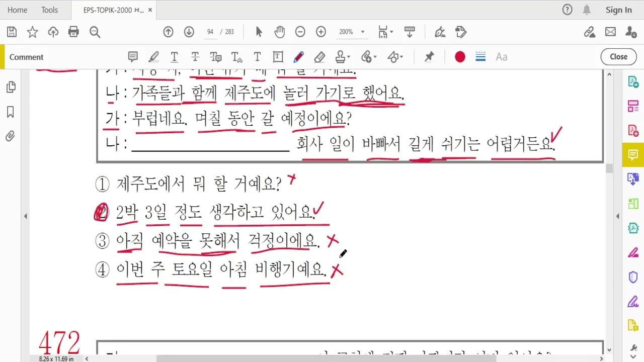Click the scrolling mode toolbar icon
This screenshot has height=362, width=644.
pos(410,32)
